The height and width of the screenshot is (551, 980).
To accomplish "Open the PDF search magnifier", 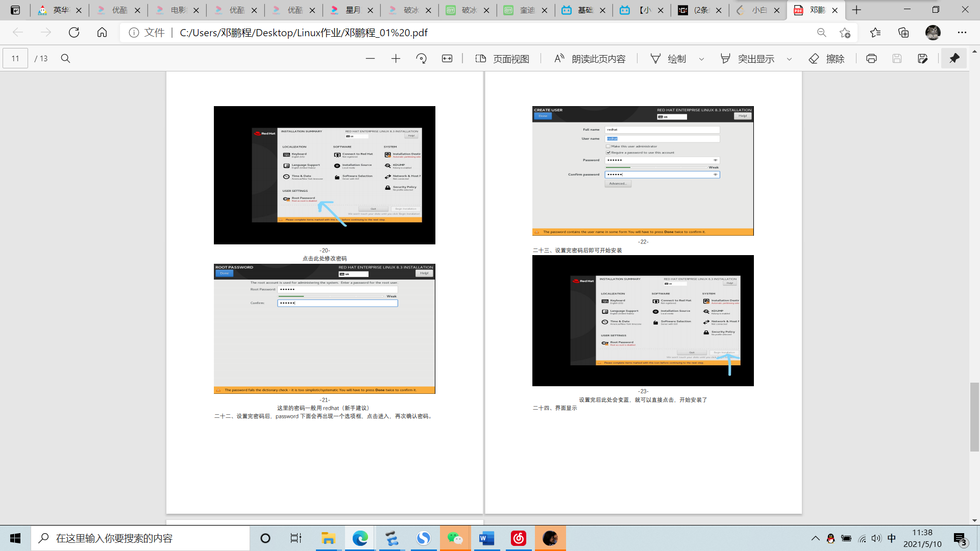I will [65, 59].
